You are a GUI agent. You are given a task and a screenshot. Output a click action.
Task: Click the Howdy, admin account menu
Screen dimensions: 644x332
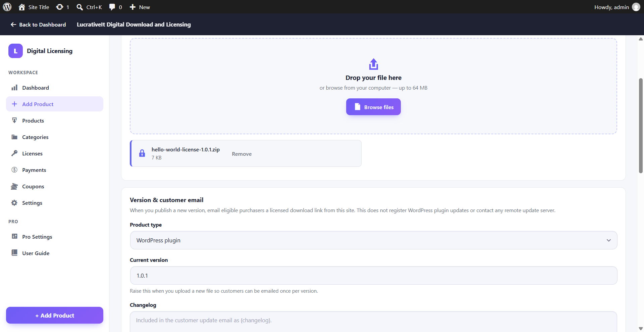click(617, 7)
